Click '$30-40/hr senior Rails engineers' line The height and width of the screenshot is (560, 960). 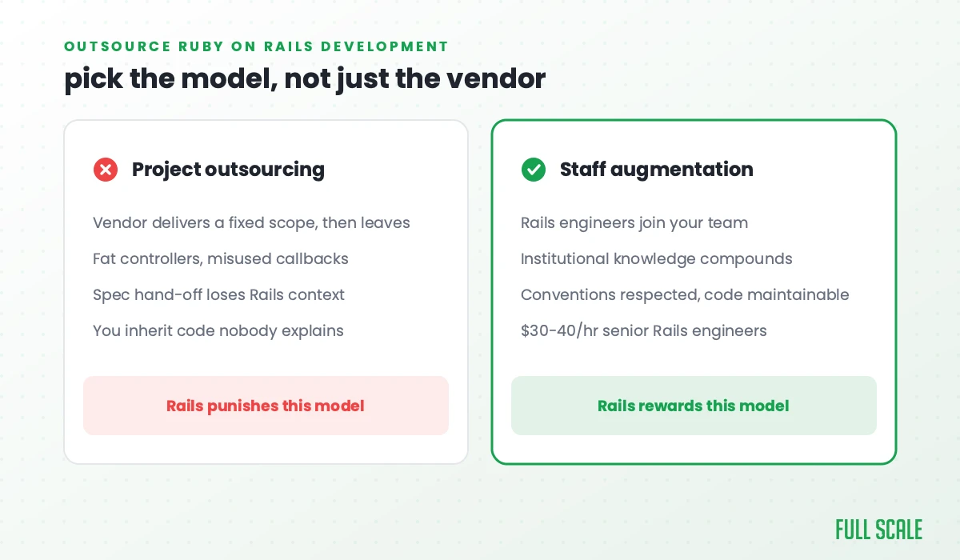pyautogui.click(x=644, y=330)
